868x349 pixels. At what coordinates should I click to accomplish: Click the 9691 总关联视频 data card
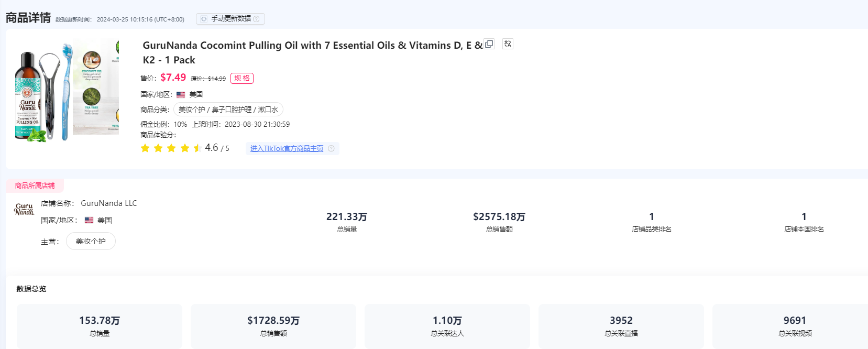coord(795,326)
